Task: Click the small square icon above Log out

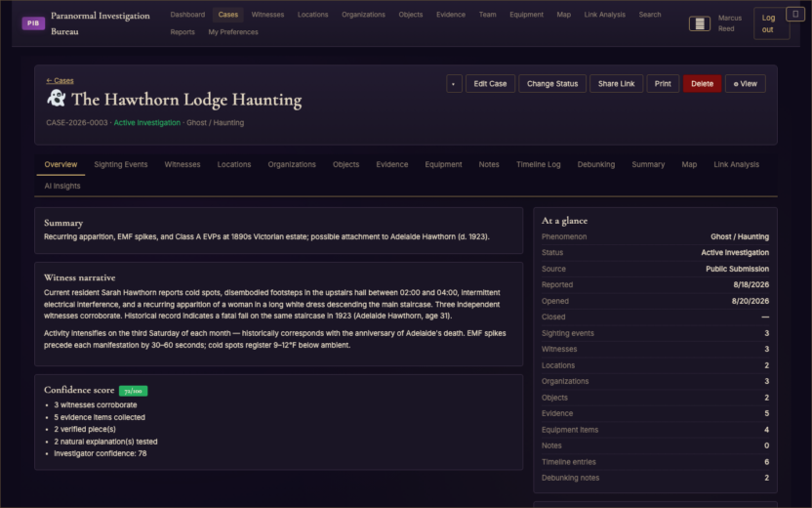Action: (x=794, y=14)
